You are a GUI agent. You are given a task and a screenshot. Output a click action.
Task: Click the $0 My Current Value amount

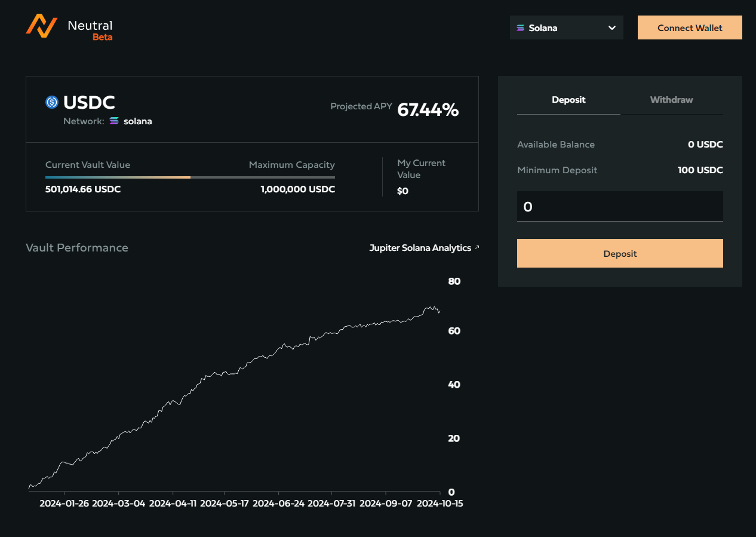403,191
